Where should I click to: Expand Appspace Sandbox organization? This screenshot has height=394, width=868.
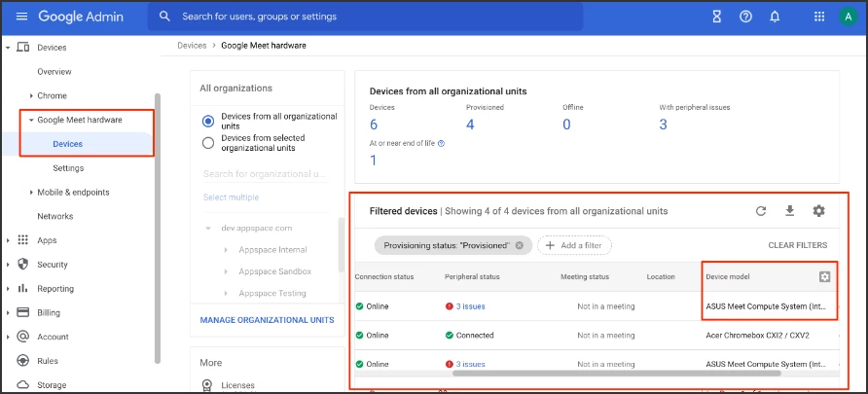point(226,271)
